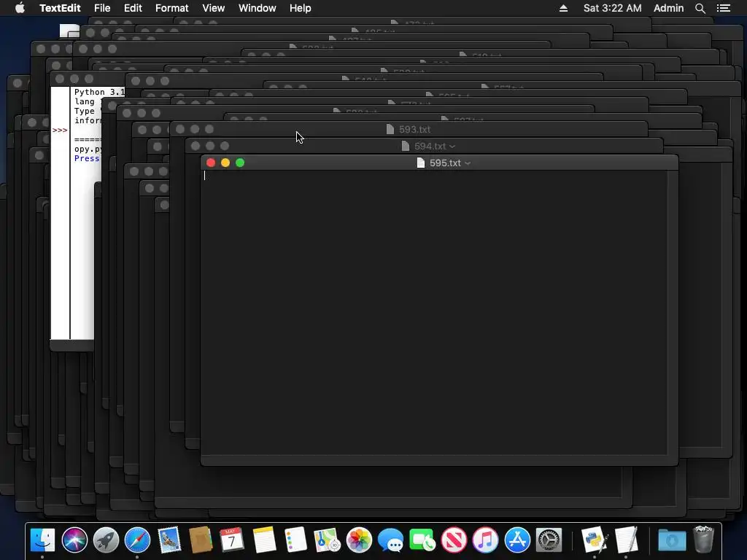
Task: Click 595.txt document proxy icon
Action: pyautogui.click(x=421, y=163)
